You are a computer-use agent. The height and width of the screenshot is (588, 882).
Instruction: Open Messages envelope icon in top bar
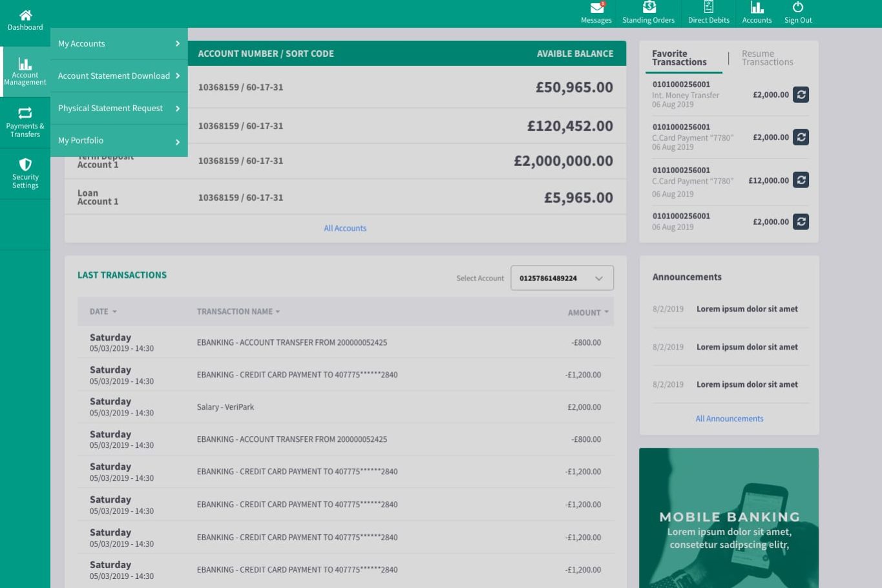596,8
